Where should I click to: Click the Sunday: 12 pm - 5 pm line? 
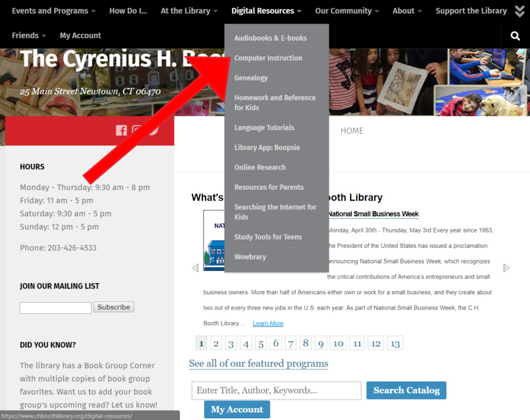59,227
